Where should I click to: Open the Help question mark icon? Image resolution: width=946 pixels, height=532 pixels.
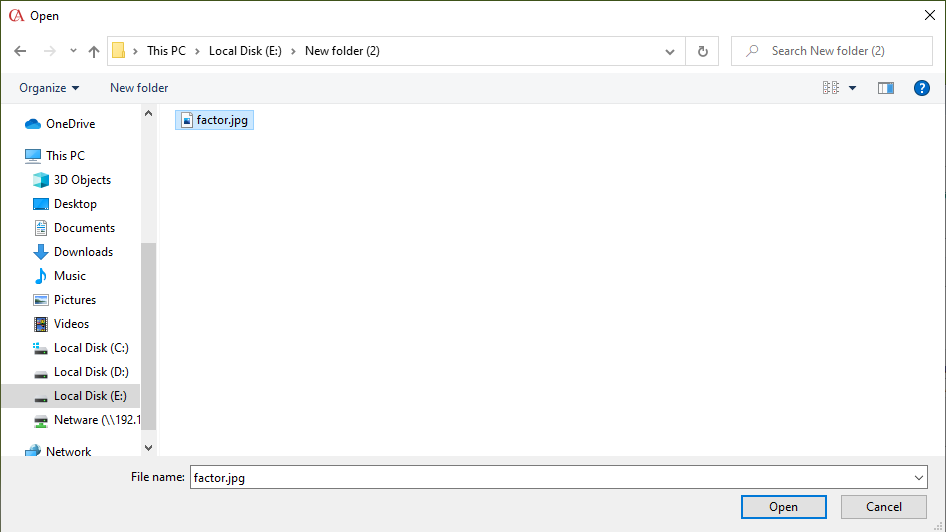(x=922, y=88)
